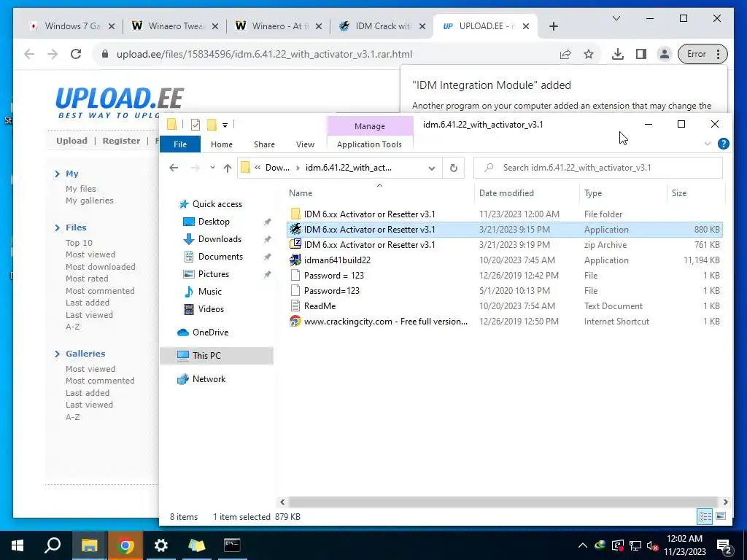Select the idman641build22 application
The height and width of the screenshot is (560, 747).
point(504,260)
